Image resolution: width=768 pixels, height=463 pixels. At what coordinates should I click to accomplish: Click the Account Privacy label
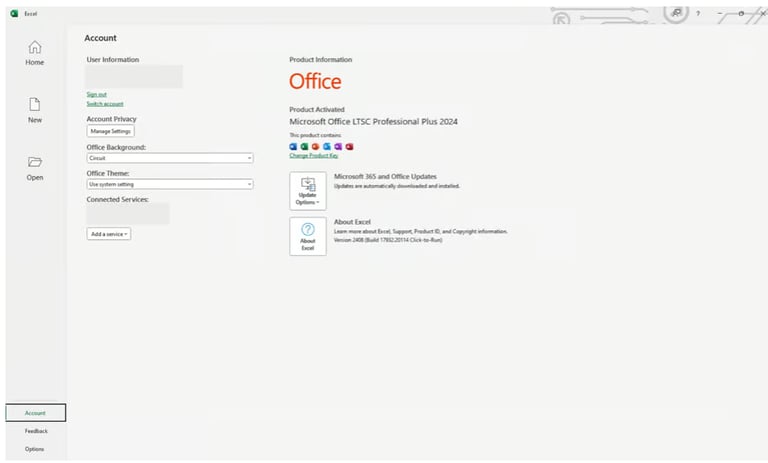(x=111, y=119)
